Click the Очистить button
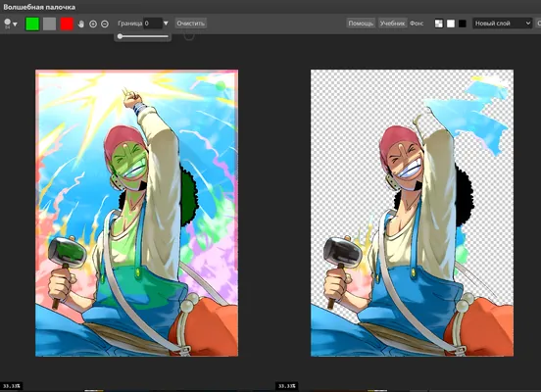 pos(190,24)
